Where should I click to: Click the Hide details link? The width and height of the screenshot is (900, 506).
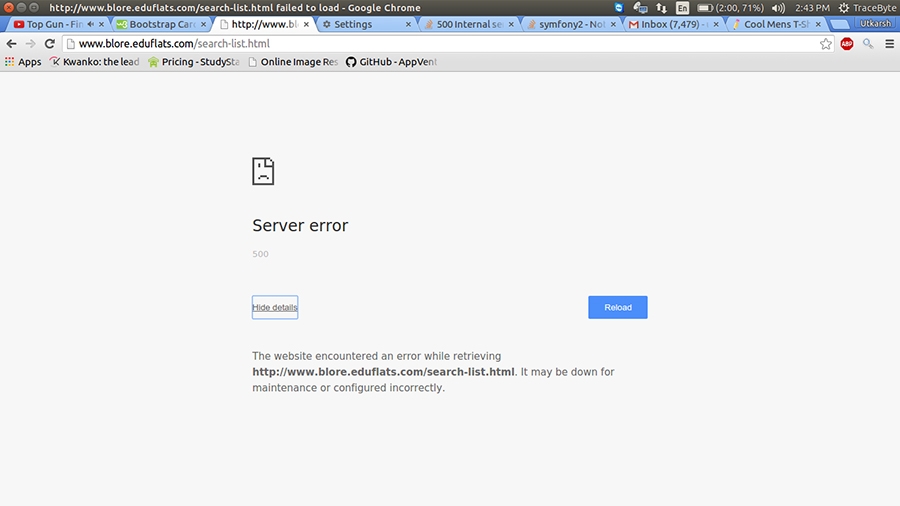[275, 307]
